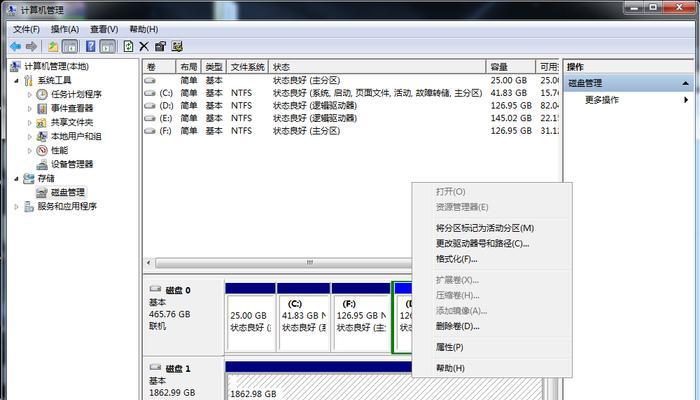
Task: Click the 145.02 GB capacity cell
Action: 511,118
